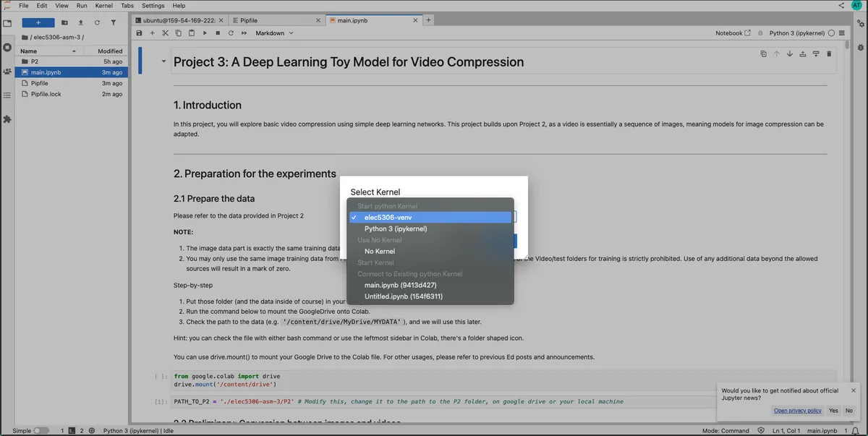Choose Python 3 (ipykernel) in kernel list
The image size is (868, 436).
click(x=396, y=228)
